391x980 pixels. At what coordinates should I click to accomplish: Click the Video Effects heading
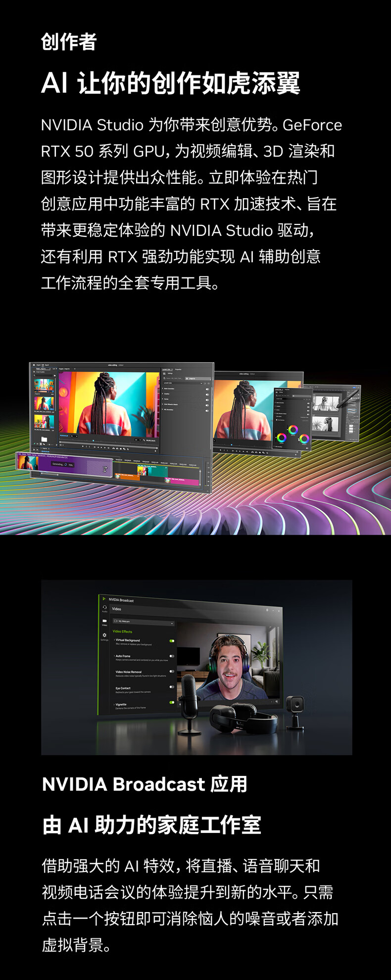tap(122, 632)
